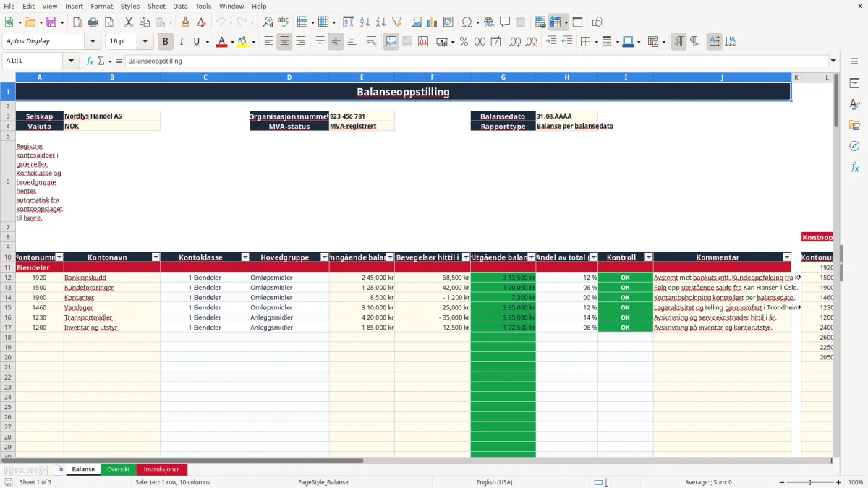
Task: Click the Print icon
Action: [93, 22]
